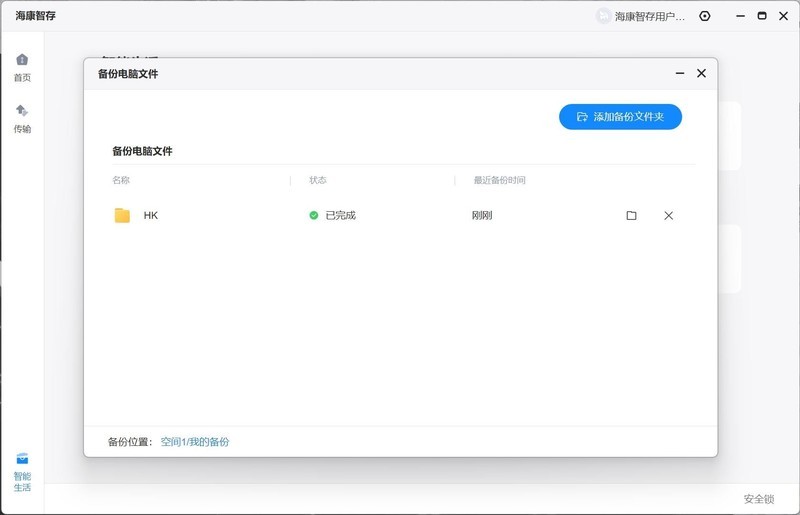This screenshot has width=800, height=515.
Task: Open the 海康智存用户 account name
Action: pos(649,16)
